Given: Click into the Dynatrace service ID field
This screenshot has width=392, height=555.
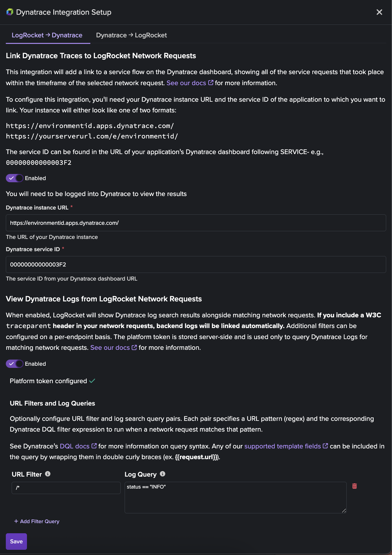Looking at the screenshot, I should click(196, 264).
